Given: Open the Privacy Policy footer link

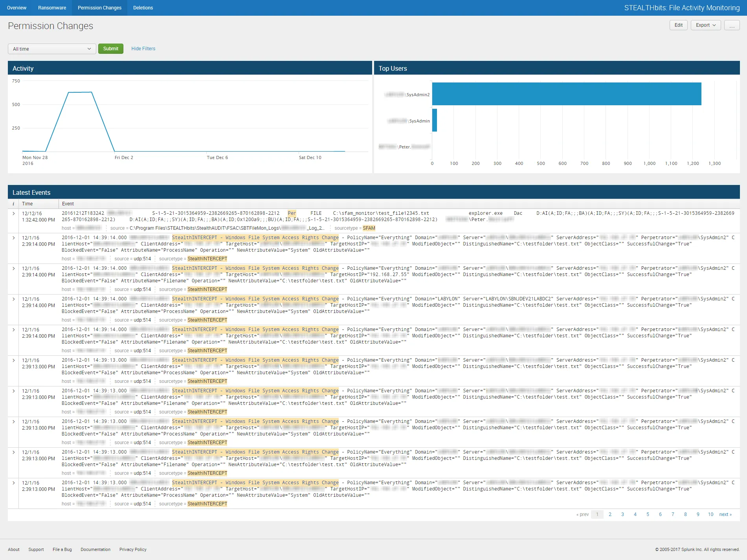Looking at the screenshot, I should [133, 549].
